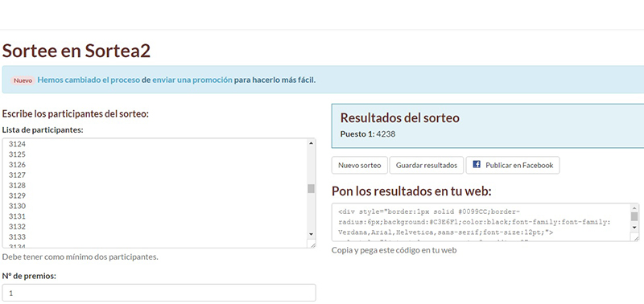
Task: Select participant line 3128
Action: coord(17,185)
